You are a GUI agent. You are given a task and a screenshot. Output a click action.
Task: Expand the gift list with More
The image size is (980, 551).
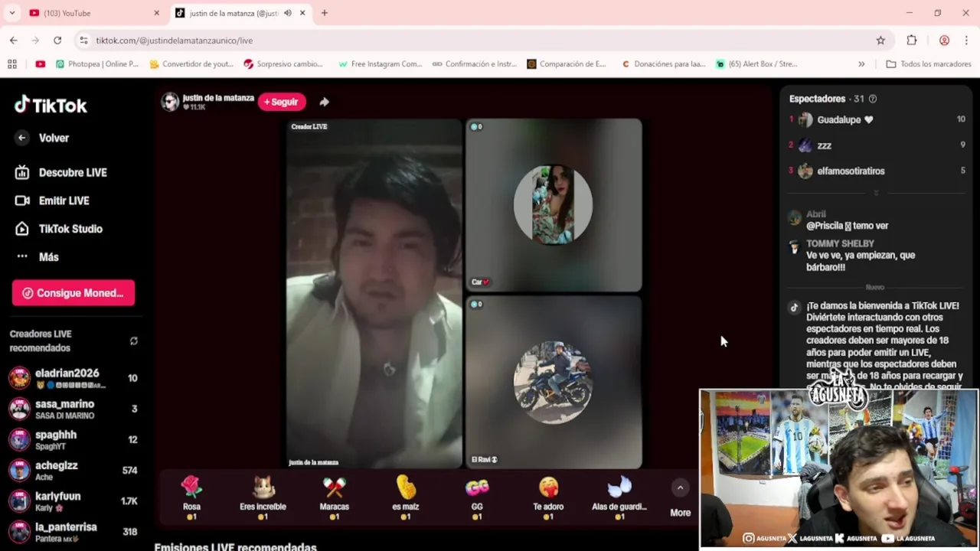click(x=680, y=499)
